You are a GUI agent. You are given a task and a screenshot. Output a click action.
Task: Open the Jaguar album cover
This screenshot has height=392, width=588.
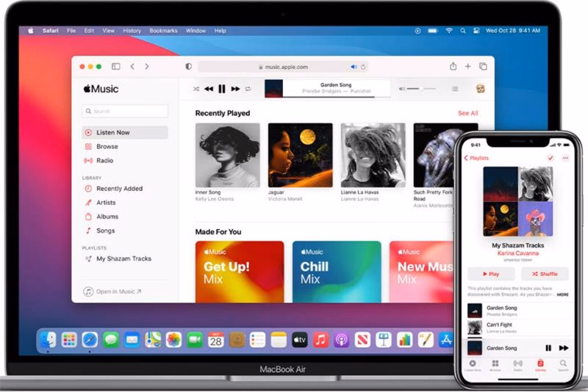coord(301,155)
